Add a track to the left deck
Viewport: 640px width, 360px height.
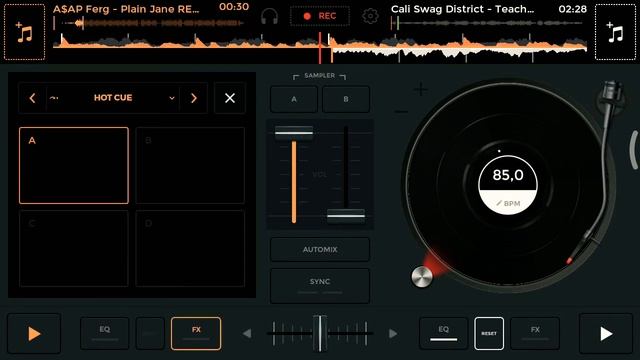[24, 32]
